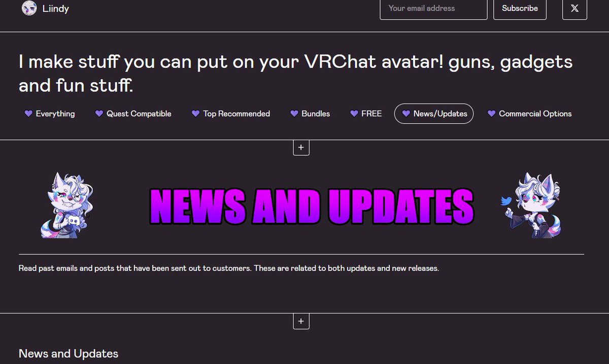
Task: Open the Everything tab
Action: 50,114
